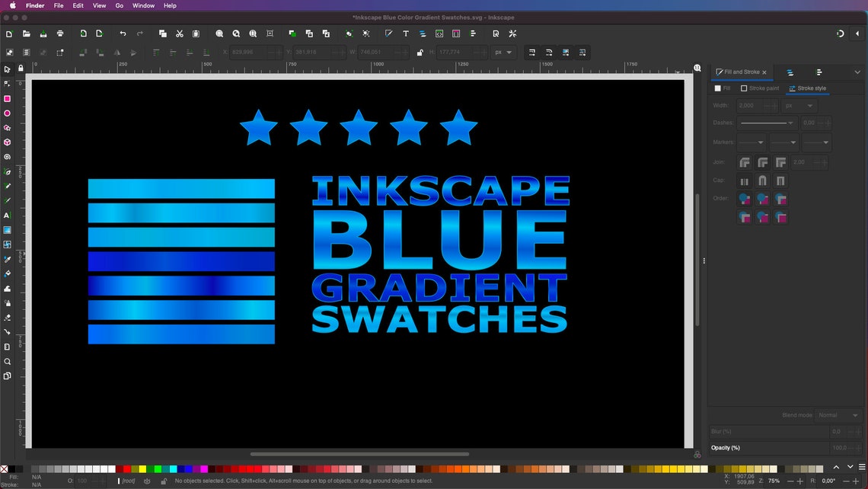Select the round cap style
The height and width of the screenshot is (489, 868).
click(x=762, y=181)
